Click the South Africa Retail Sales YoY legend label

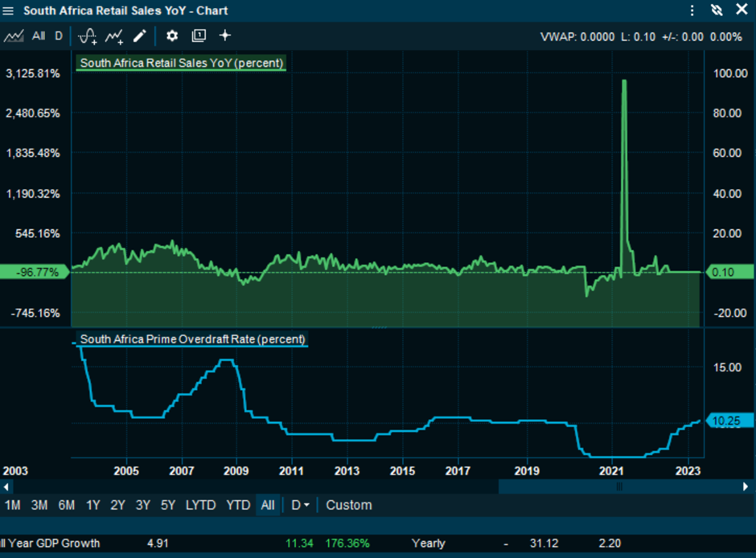181,63
